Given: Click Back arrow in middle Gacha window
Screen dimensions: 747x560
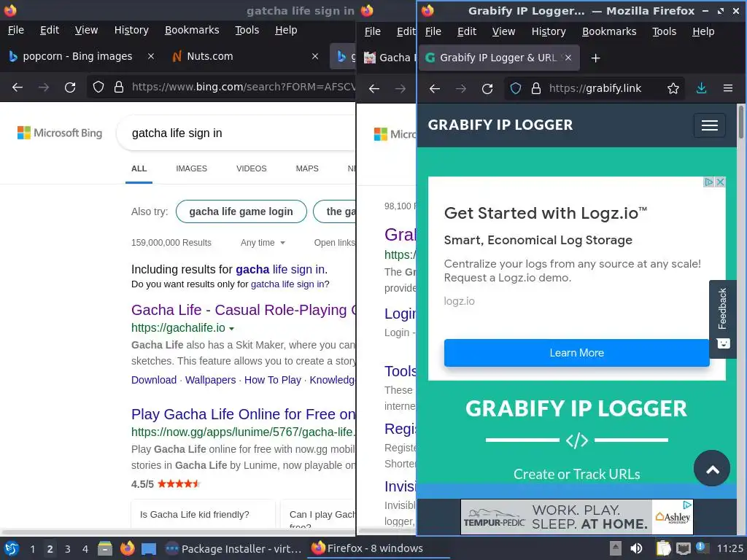Looking at the screenshot, I should 374,88.
